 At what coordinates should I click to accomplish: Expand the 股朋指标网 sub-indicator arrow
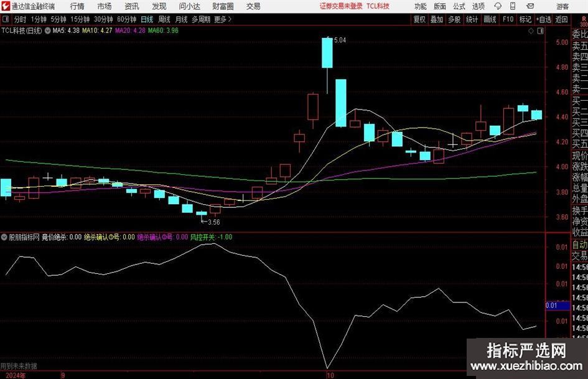point(4,237)
